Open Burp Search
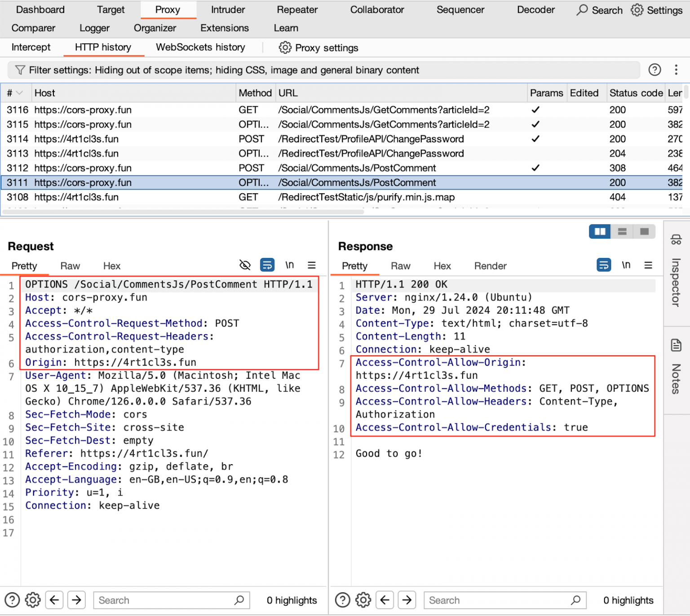This screenshot has width=690, height=616. [x=599, y=10]
